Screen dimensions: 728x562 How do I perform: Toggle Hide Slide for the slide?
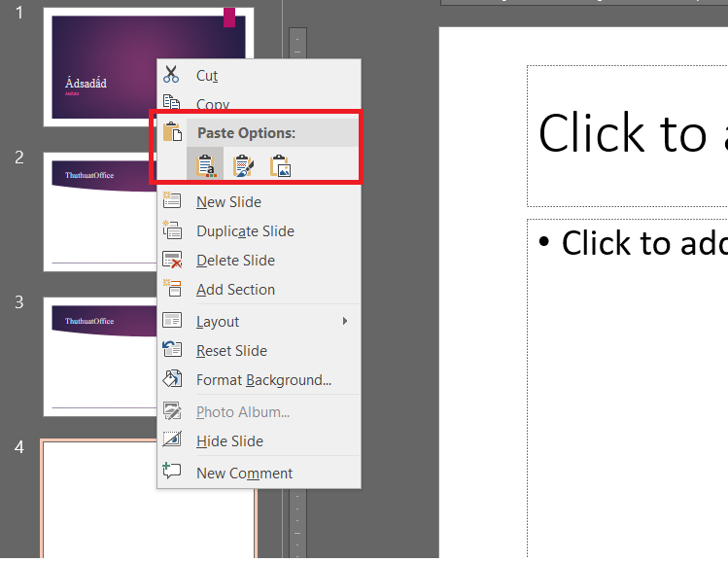tap(229, 441)
